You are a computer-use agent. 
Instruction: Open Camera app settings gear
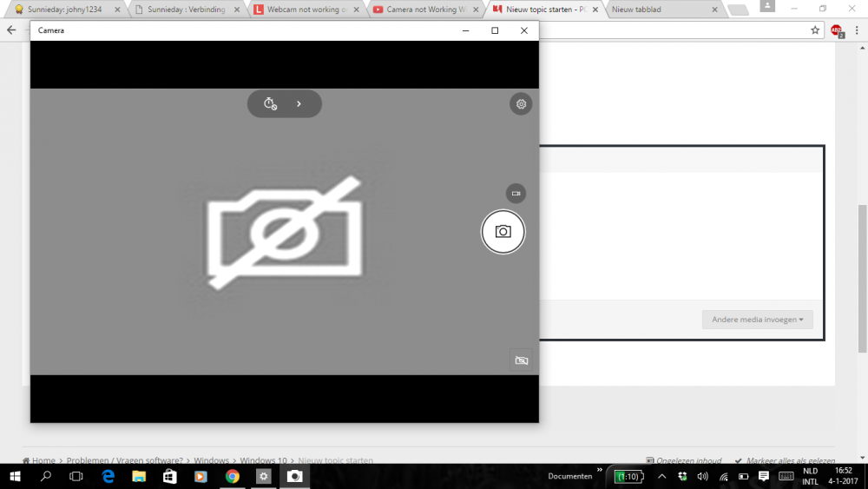coord(521,103)
